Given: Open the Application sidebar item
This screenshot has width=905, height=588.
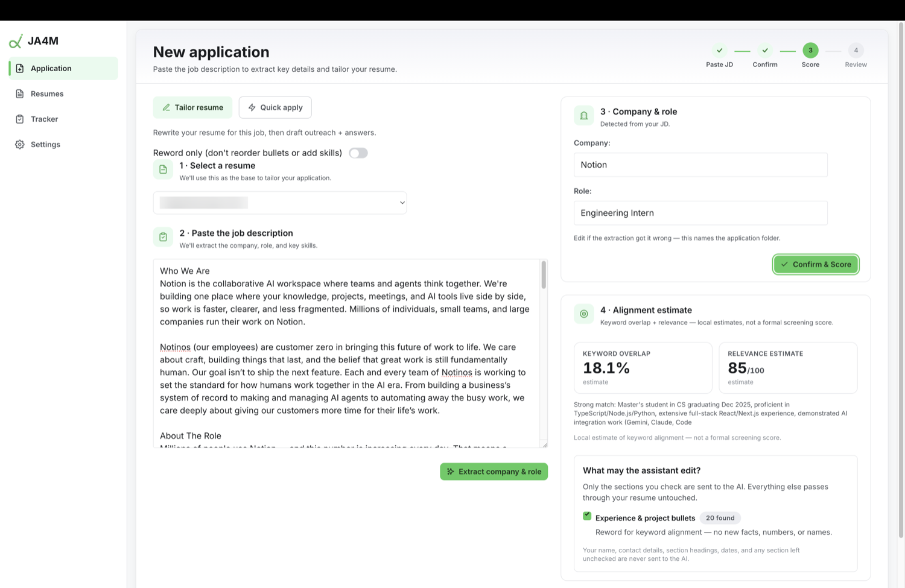Looking at the screenshot, I should tap(63, 68).
